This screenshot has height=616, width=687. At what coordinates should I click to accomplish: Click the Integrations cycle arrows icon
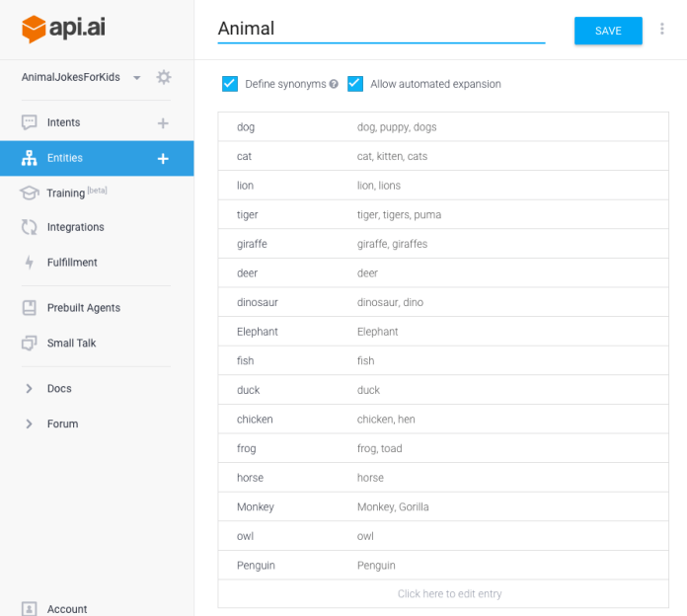29,227
